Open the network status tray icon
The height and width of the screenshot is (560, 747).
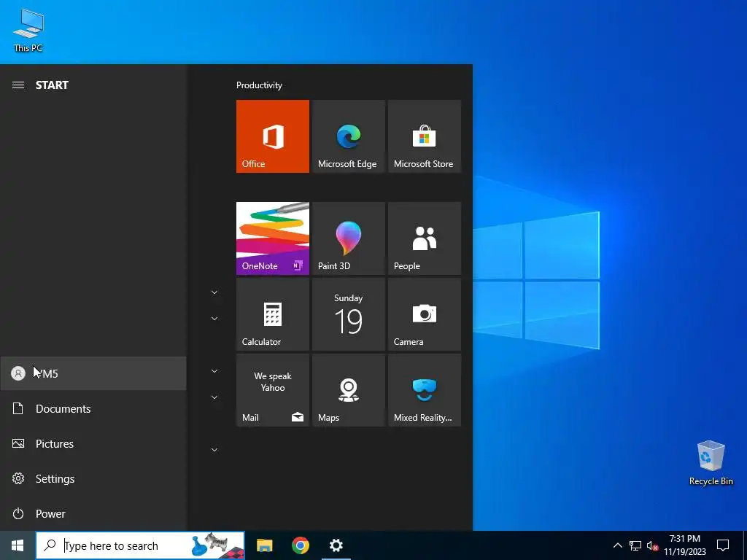[x=635, y=545]
